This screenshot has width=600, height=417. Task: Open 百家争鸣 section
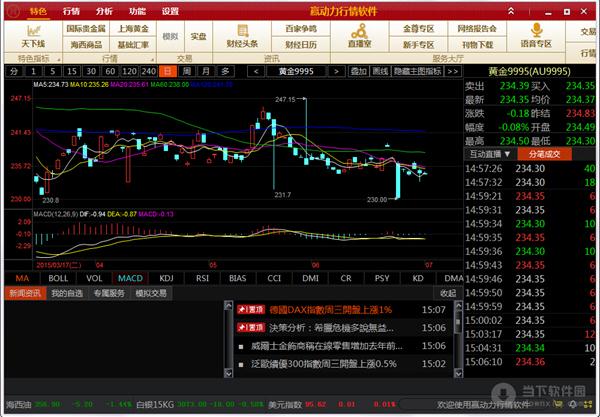[x=301, y=29]
